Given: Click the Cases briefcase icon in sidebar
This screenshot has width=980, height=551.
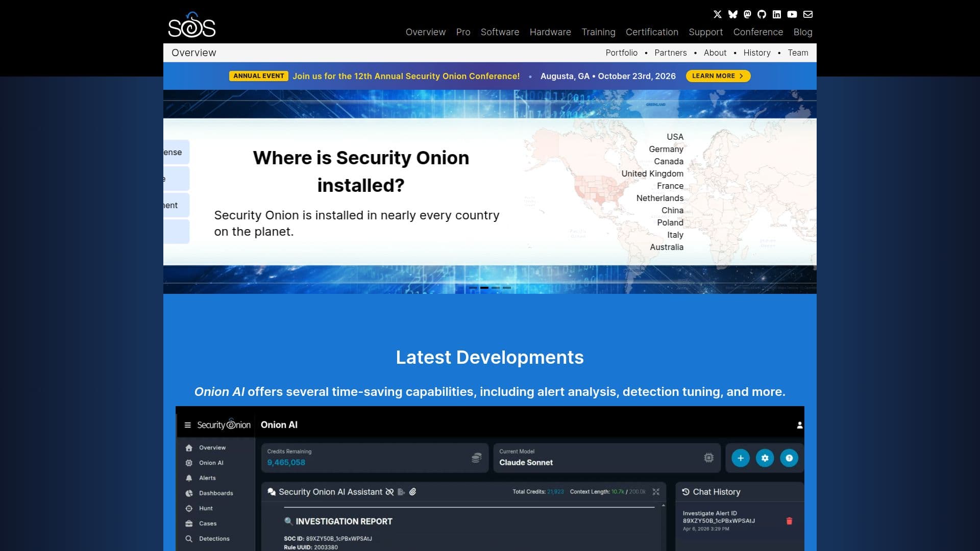Looking at the screenshot, I should [189, 523].
